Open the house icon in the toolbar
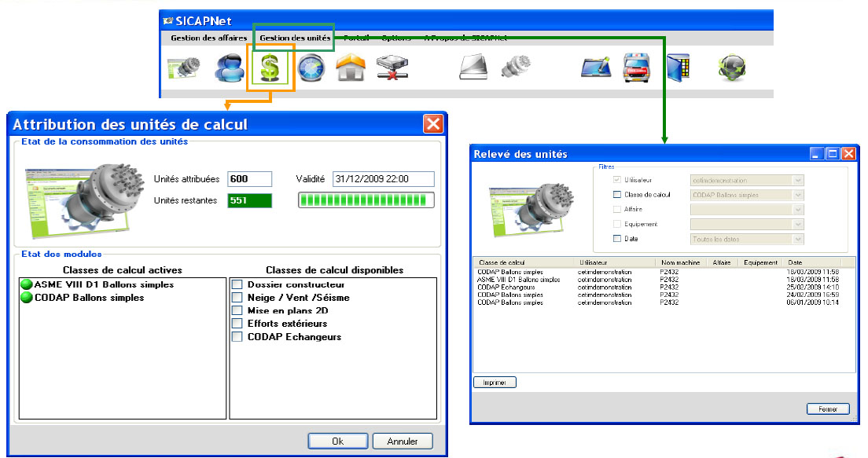Screen dimensions: 868x458 coord(351,68)
